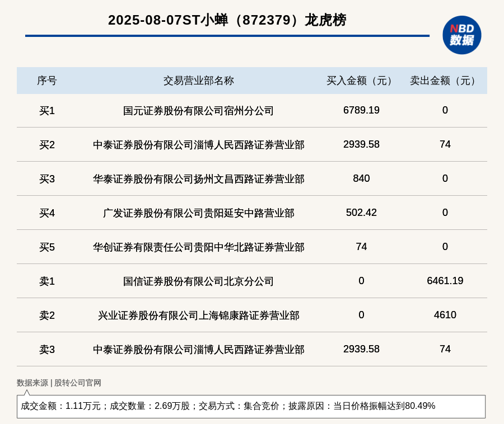This screenshot has height=424, width=504.
Task: Click buy amount 0 in 卖1 row
Action: (361, 281)
